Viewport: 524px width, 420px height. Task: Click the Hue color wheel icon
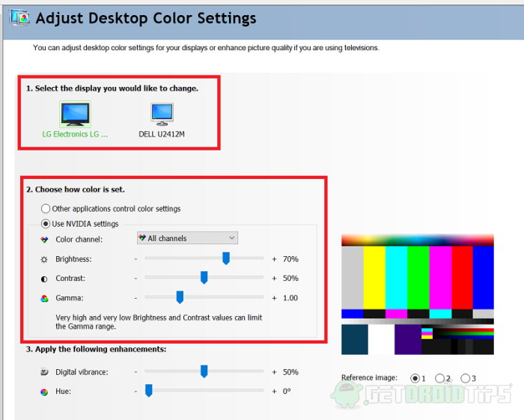(44, 392)
